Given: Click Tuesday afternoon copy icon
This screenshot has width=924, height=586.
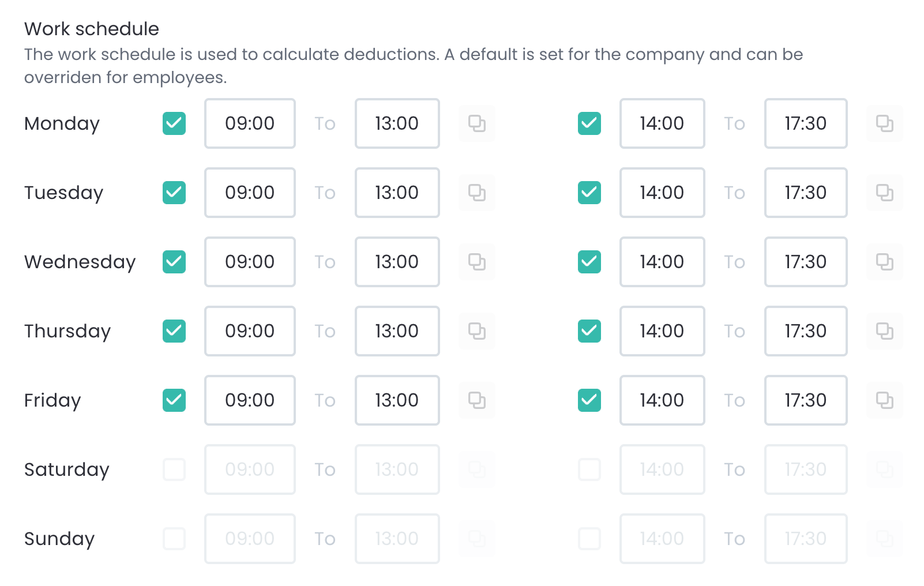Looking at the screenshot, I should tap(885, 193).
